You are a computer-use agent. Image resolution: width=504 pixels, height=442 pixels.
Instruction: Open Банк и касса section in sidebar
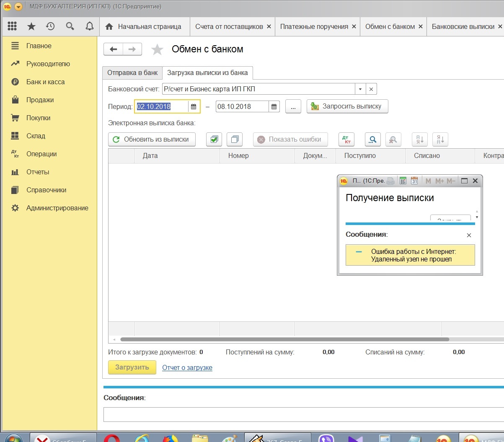click(x=45, y=82)
